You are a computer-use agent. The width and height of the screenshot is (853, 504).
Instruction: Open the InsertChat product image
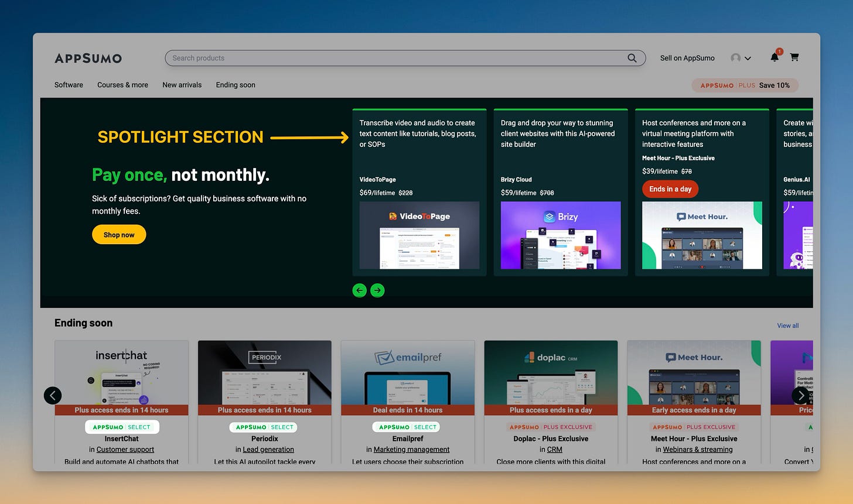pos(122,373)
